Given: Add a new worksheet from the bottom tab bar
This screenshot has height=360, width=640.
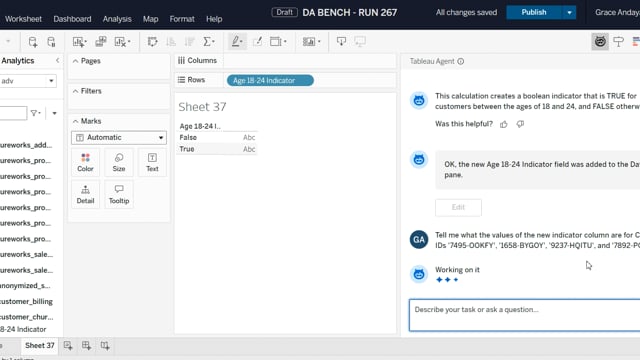Looking at the screenshot, I should 68,346.
